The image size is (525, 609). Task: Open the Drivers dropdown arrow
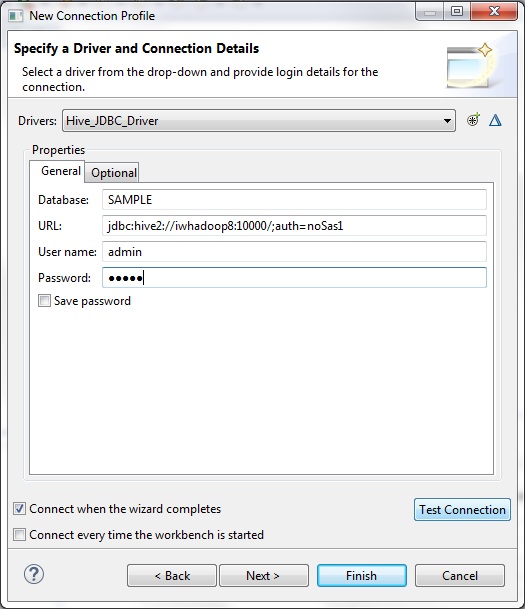pos(447,121)
